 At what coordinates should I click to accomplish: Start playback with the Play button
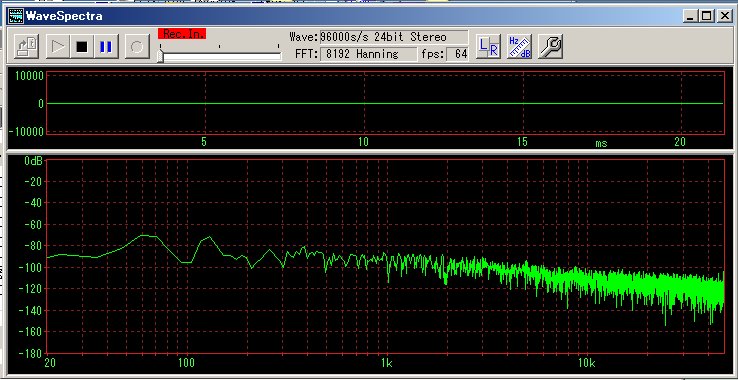point(58,47)
